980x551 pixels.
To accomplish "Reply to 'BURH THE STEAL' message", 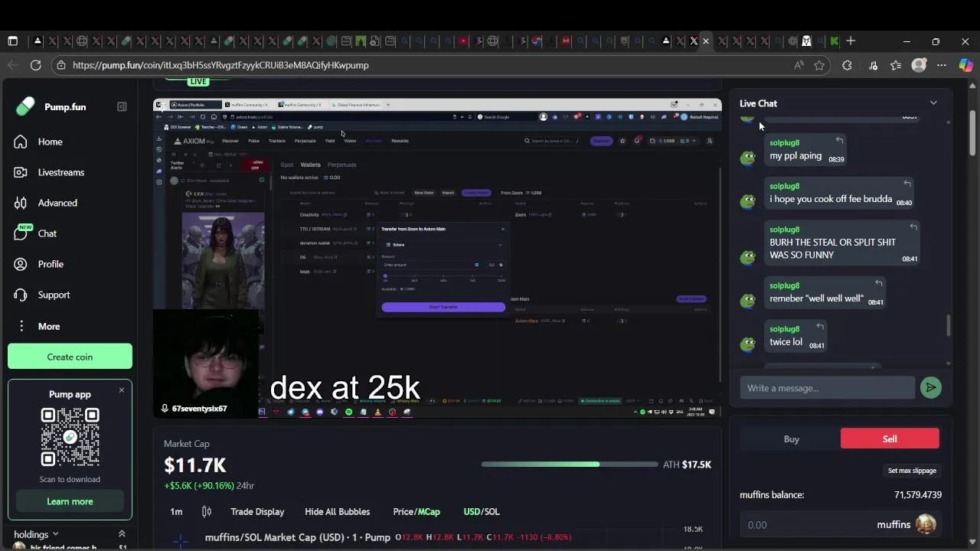I will pyautogui.click(x=913, y=227).
